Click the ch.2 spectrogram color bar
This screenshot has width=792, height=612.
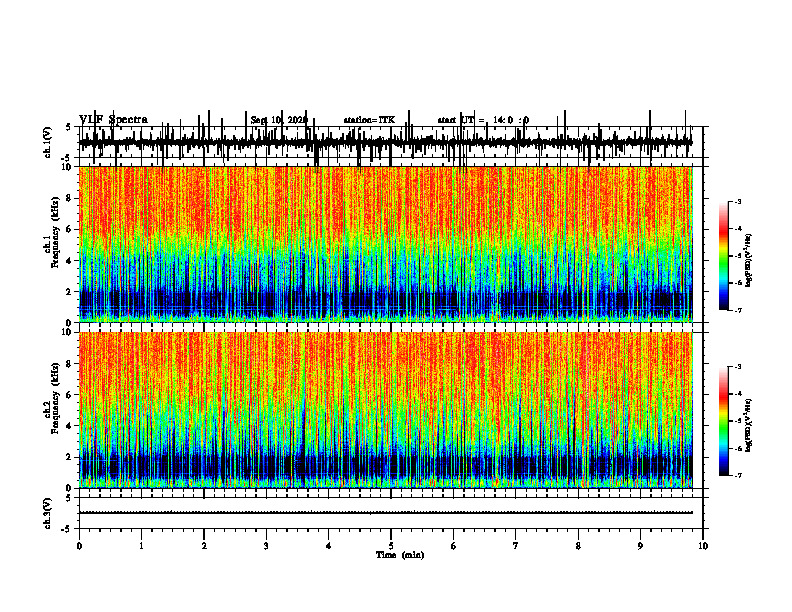point(723,421)
